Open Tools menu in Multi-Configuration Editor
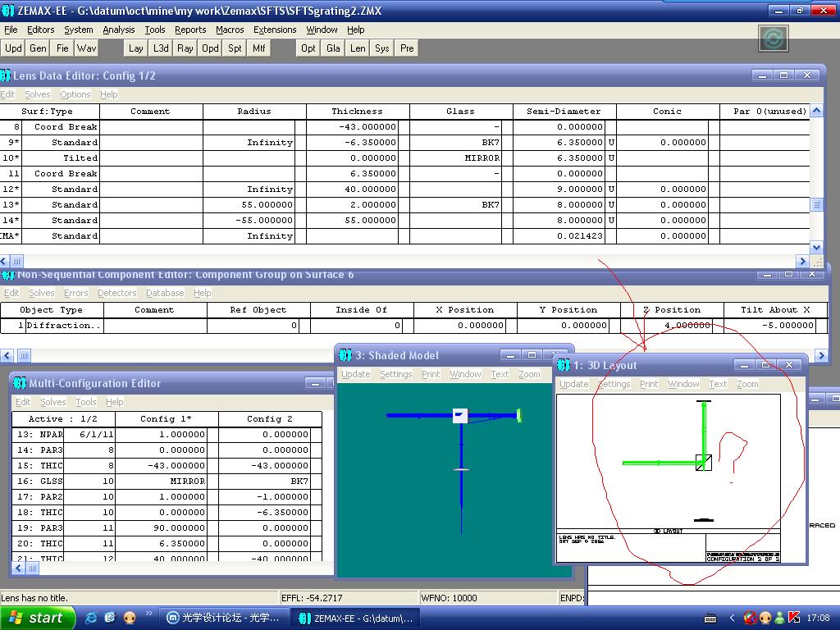Image resolution: width=840 pixels, height=630 pixels. click(x=85, y=402)
